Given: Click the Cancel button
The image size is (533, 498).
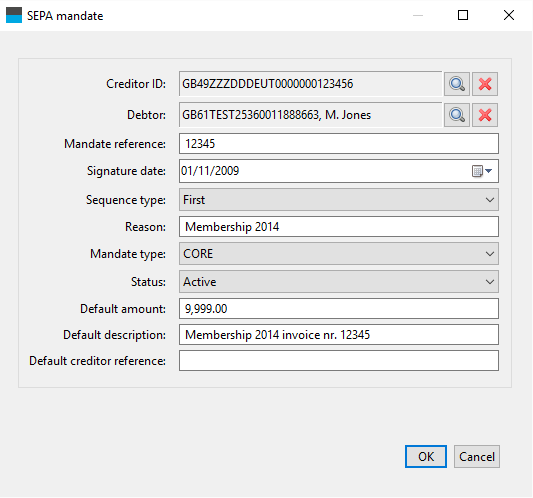Looking at the screenshot, I should point(477,457).
